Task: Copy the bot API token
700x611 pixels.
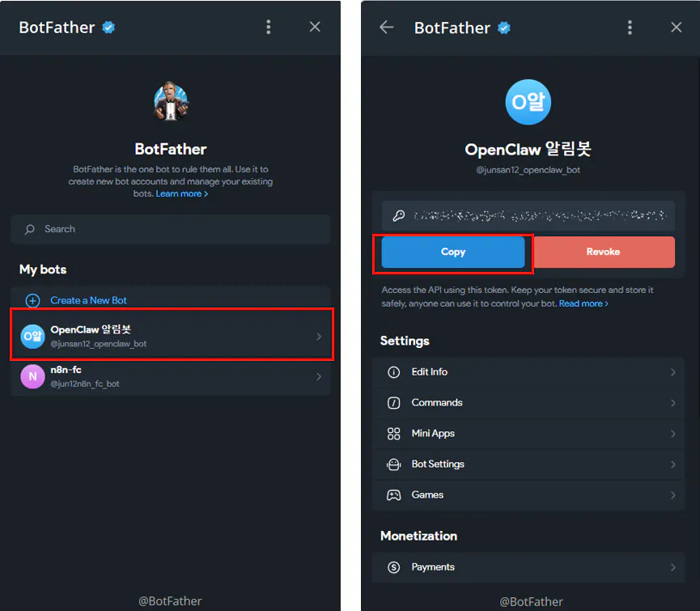Action: (453, 252)
